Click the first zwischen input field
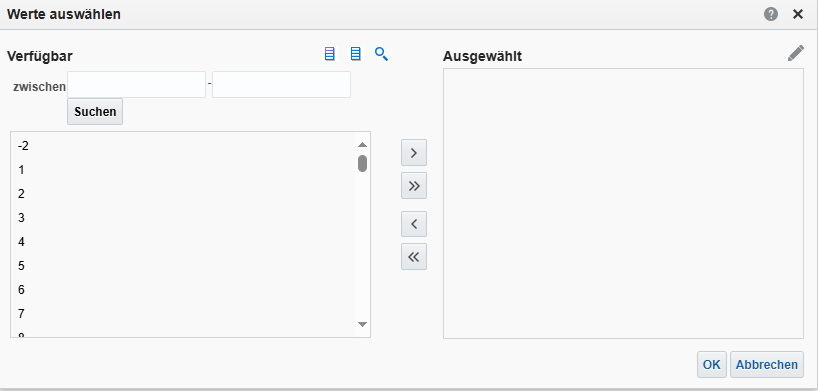 (136, 85)
